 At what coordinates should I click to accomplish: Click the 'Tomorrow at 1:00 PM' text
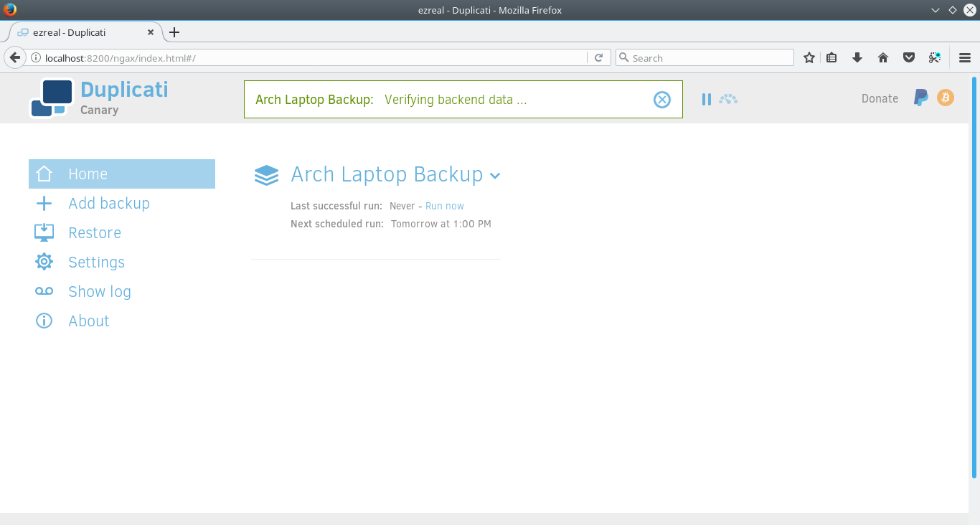coord(441,224)
